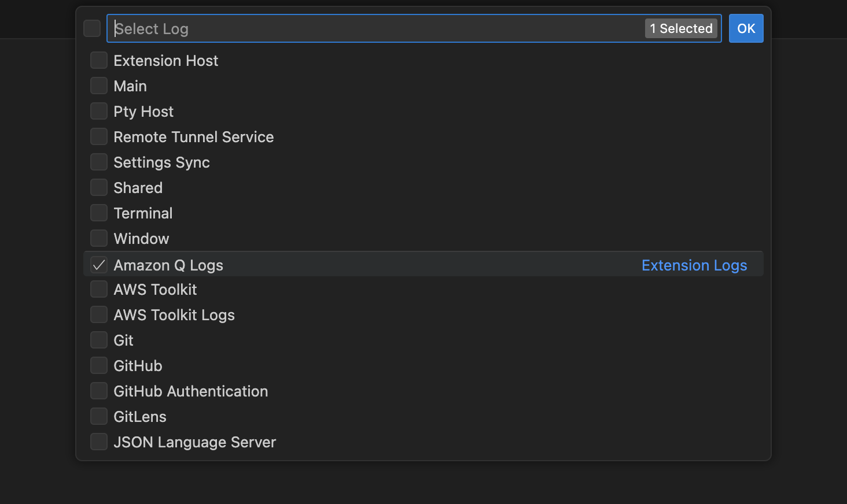The height and width of the screenshot is (504, 847).
Task: Check the Extension Host log checkbox
Action: click(x=99, y=61)
